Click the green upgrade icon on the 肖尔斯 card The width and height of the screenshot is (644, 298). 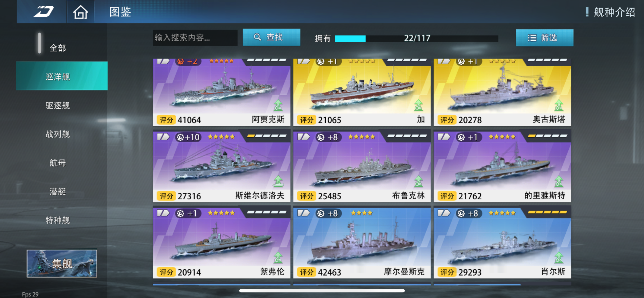click(x=558, y=258)
